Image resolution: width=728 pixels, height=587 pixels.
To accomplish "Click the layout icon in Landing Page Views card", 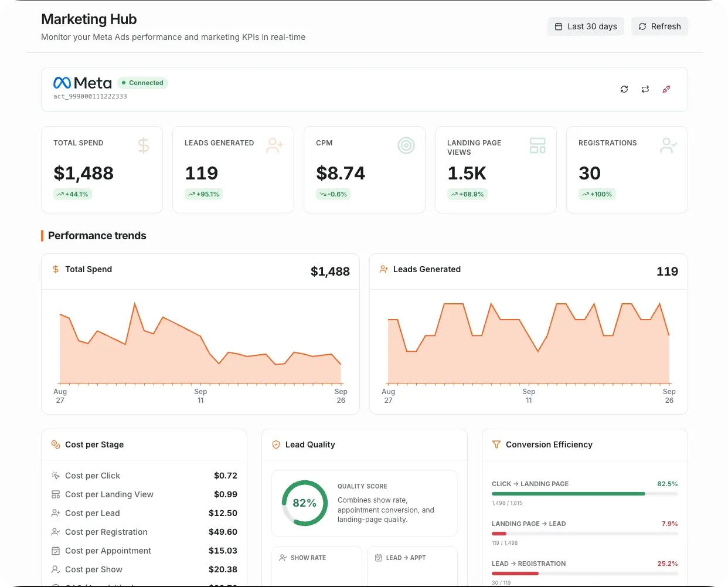I will [538, 145].
